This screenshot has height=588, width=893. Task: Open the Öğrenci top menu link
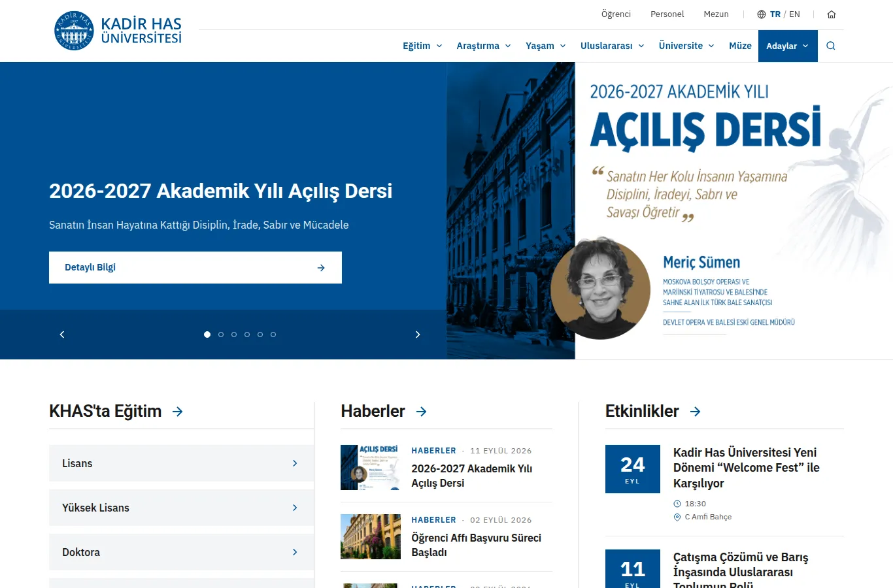616,14
